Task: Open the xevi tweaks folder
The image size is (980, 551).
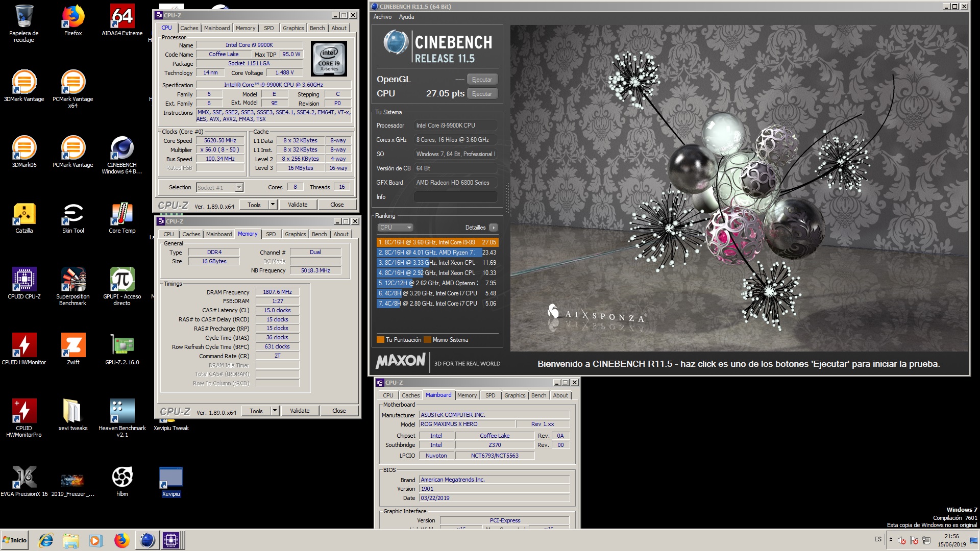Action: (x=73, y=415)
